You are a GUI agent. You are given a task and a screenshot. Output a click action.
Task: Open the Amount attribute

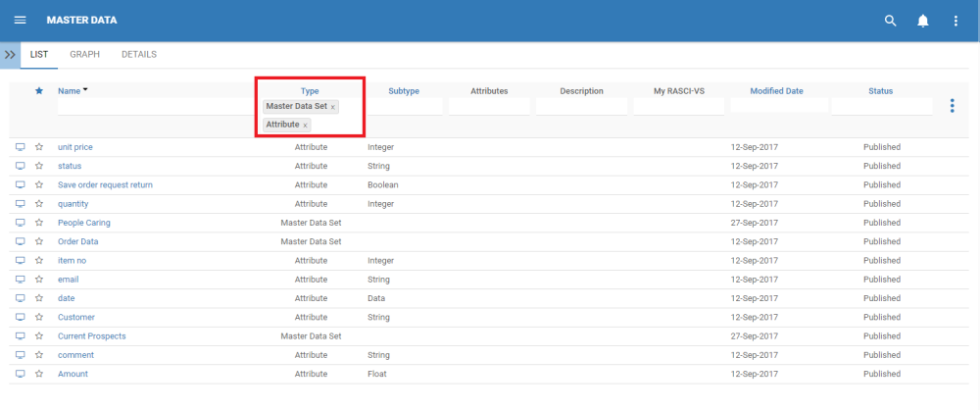tap(73, 374)
